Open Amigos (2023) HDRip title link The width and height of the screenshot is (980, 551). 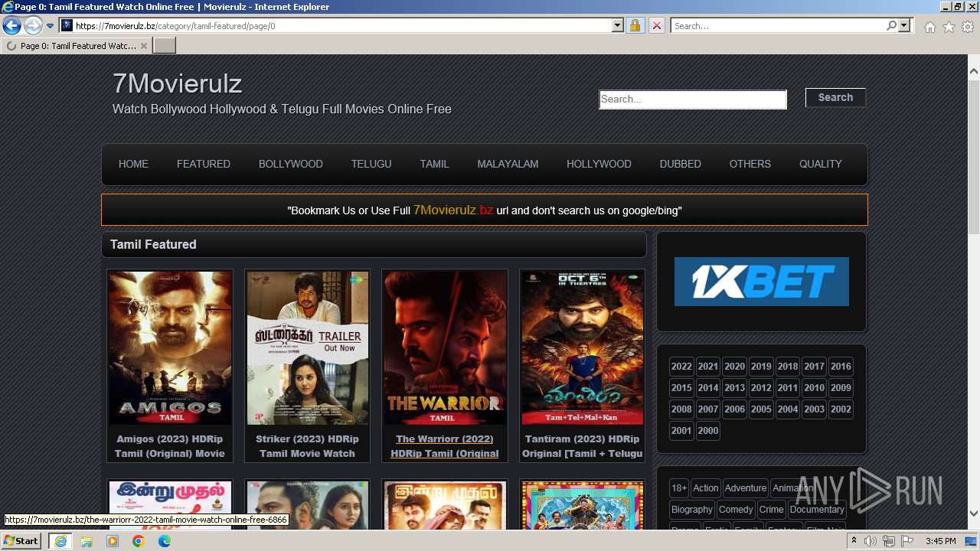point(170,446)
